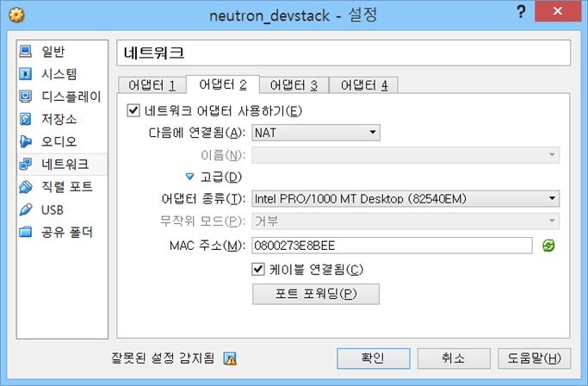Click the invalid settings warning icon
This screenshot has height=386, width=588.
click(x=230, y=358)
